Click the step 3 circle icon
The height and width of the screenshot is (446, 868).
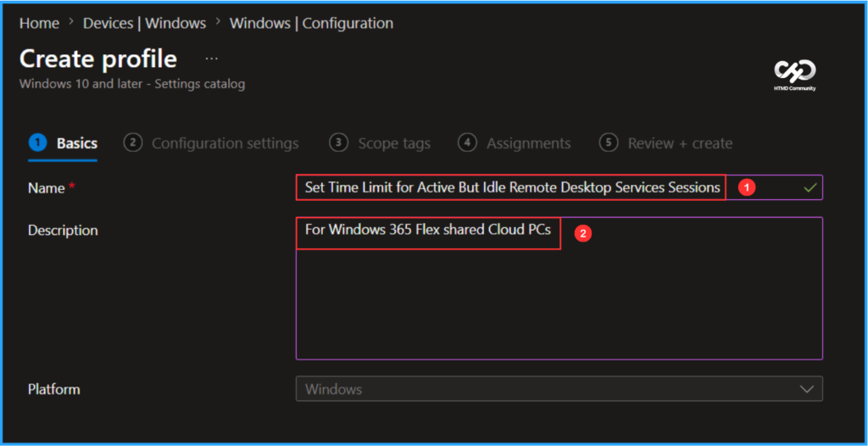coord(338,143)
